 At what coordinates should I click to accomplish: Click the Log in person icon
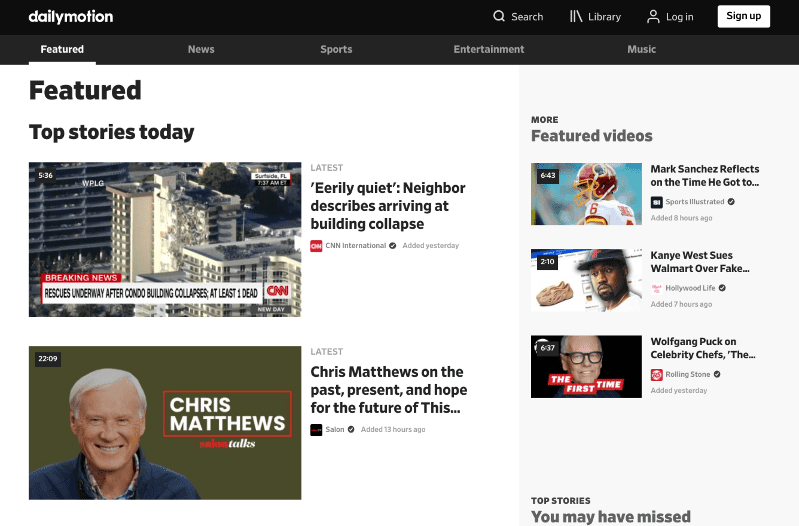653,16
